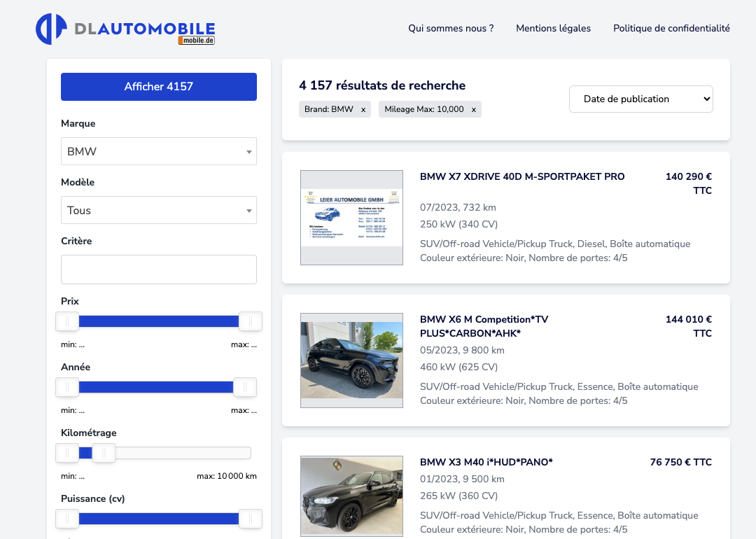
Task: Click the Kilométrage filter label
Action: 89,433
